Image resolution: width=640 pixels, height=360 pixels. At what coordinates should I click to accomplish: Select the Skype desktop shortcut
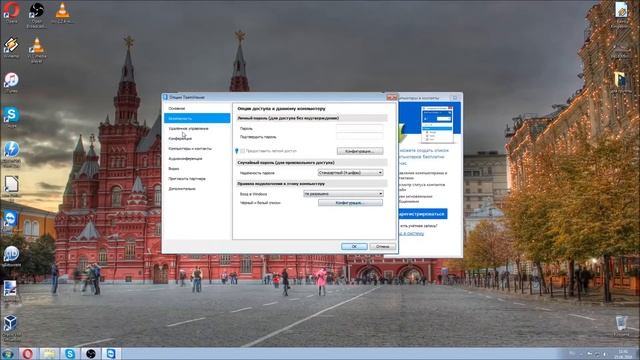[x=11, y=117]
